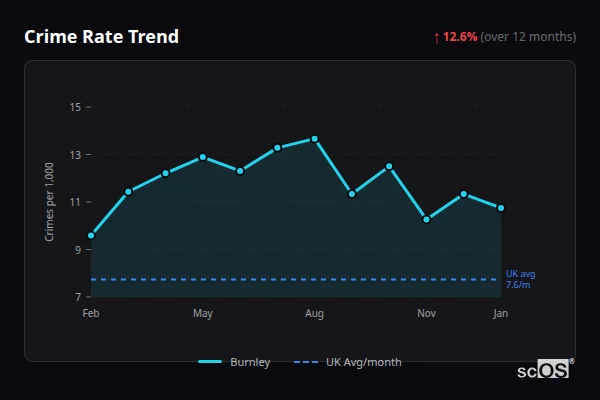This screenshot has width=600, height=400.
Task: Click the 12.6% change percentage
Action: click(460, 37)
